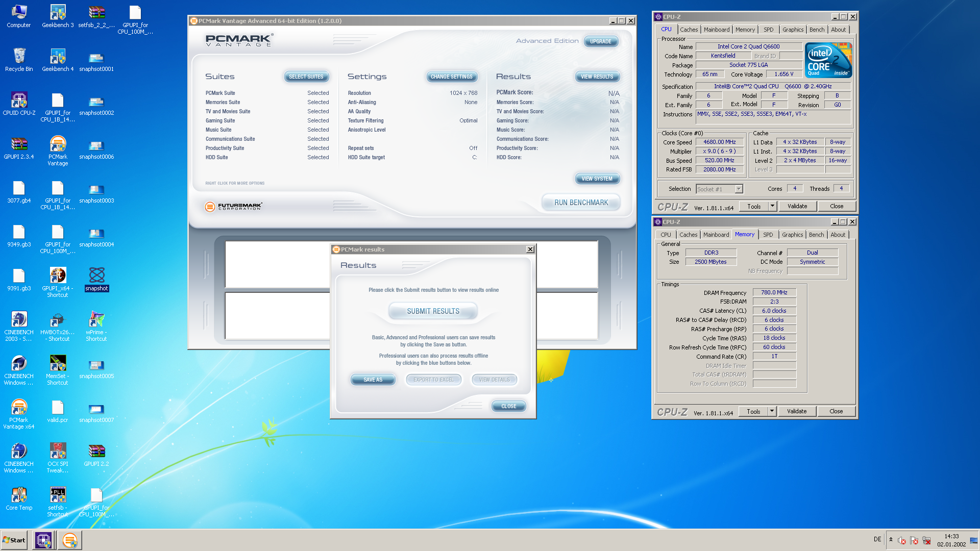980x551 pixels.
Task: Launch PCMark Vantage desktop shortcut
Action: click(x=58, y=151)
